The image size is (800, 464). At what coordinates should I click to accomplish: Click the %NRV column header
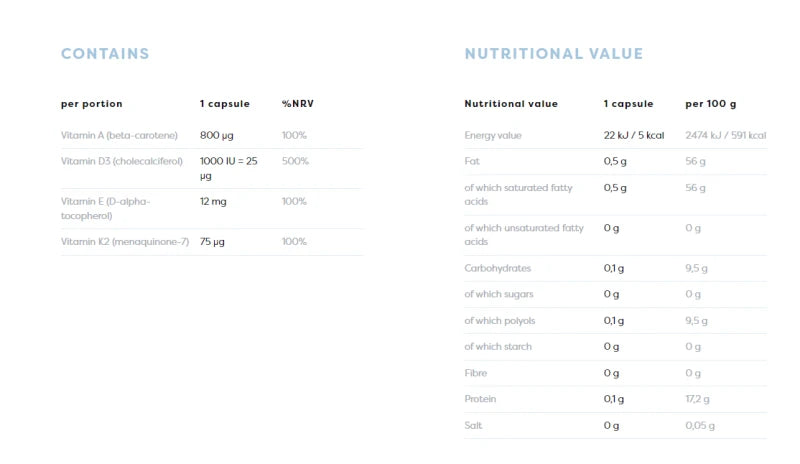coord(297,104)
